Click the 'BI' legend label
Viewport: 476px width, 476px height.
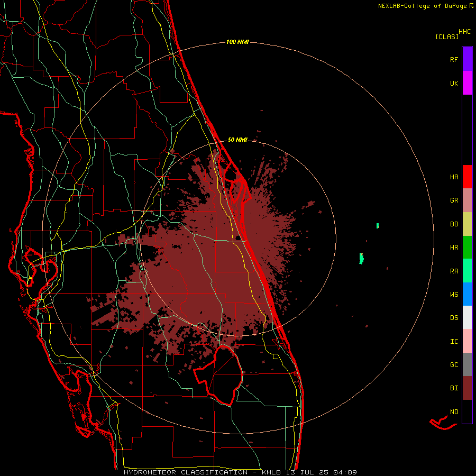454,388
